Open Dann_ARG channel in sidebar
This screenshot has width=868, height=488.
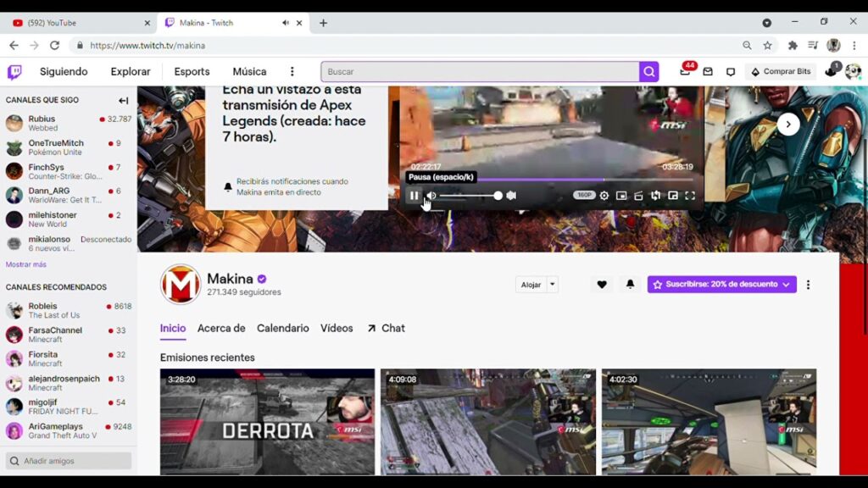pyautogui.click(x=69, y=195)
